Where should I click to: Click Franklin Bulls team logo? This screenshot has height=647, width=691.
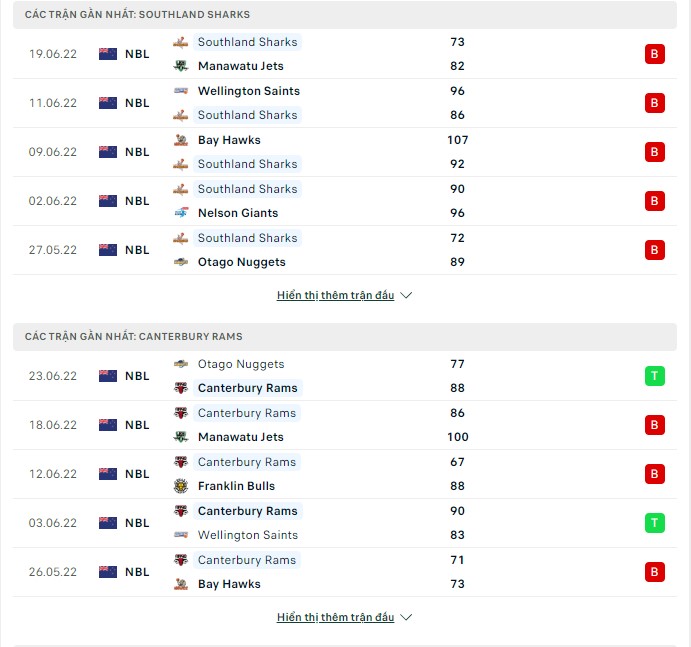pyautogui.click(x=181, y=486)
